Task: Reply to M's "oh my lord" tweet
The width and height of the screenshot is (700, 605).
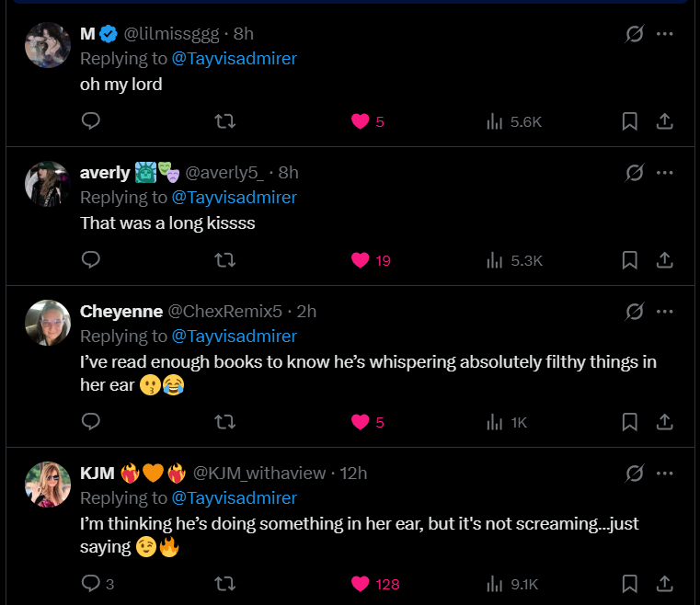Action: [x=90, y=121]
